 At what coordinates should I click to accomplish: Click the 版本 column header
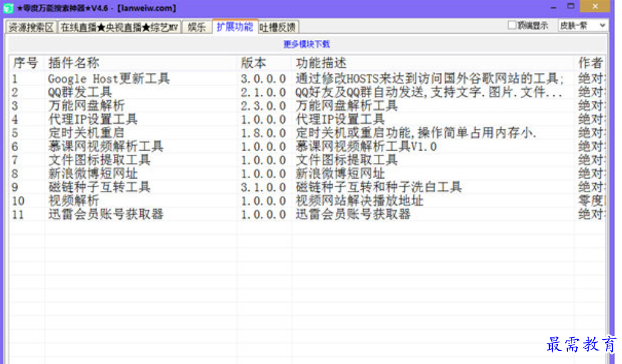pyautogui.click(x=253, y=63)
